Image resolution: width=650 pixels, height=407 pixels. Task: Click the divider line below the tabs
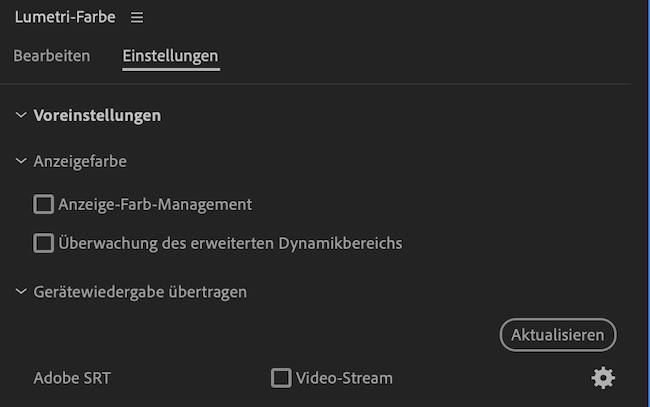coord(325,84)
